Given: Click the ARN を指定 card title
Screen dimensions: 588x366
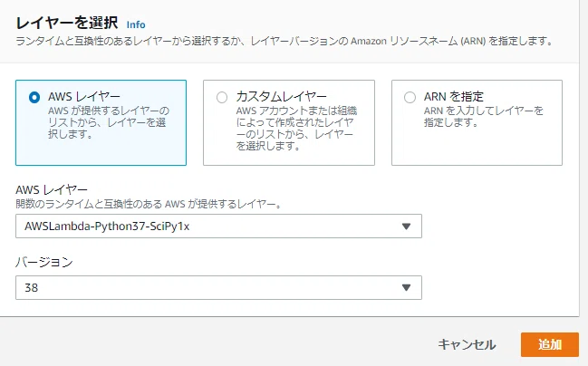Looking at the screenshot, I should [454, 96].
